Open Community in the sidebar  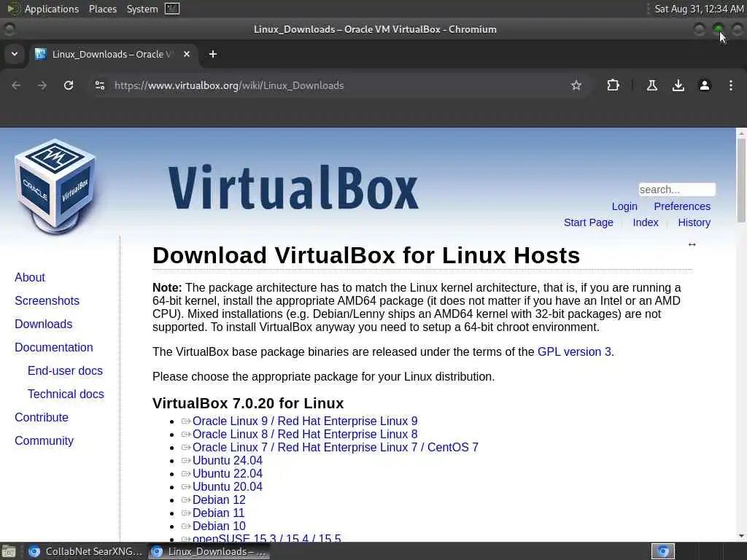[44, 440]
